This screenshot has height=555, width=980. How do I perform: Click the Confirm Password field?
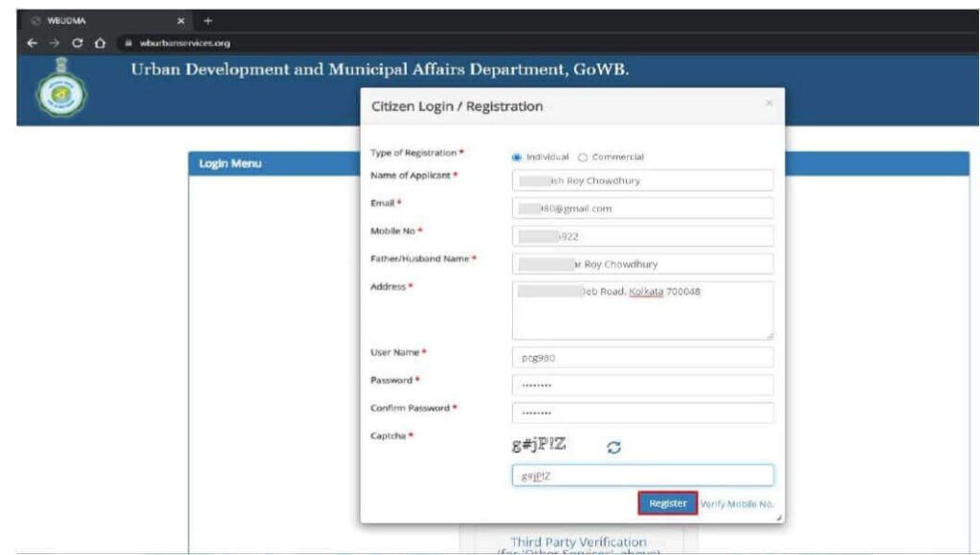pos(642,412)
